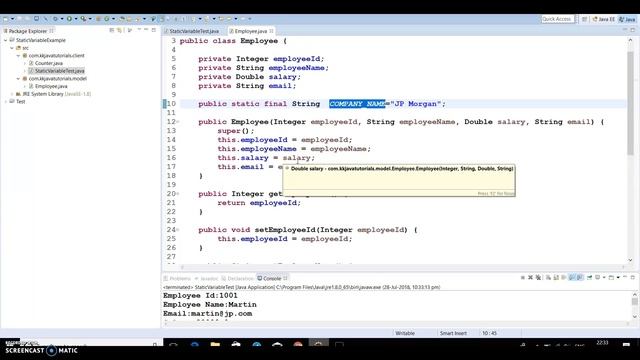The height and width of the screenshot is (360, 640).
Task: Click the Quick Access search field
Action: tap(558, 19)
